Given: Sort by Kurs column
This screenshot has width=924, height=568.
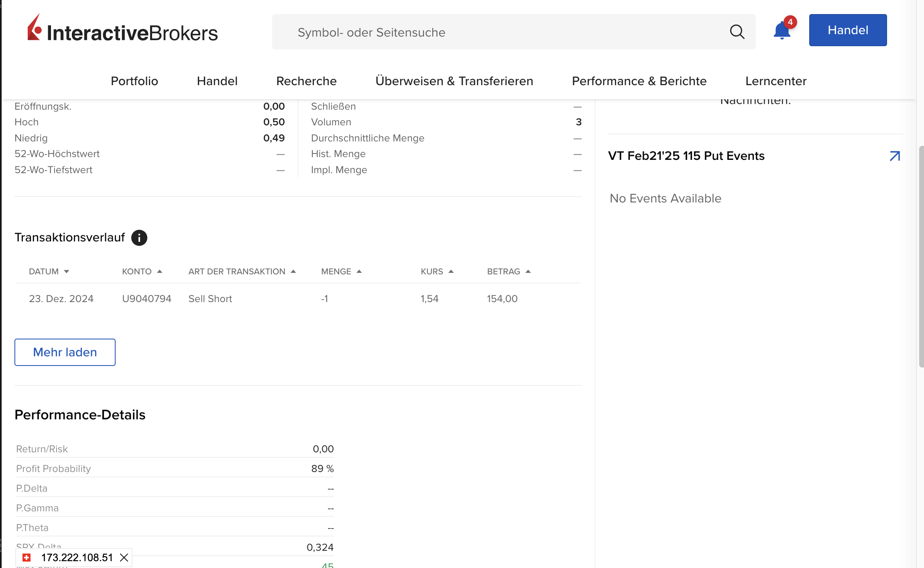Looking at the screenshot, I should (437, 272).
